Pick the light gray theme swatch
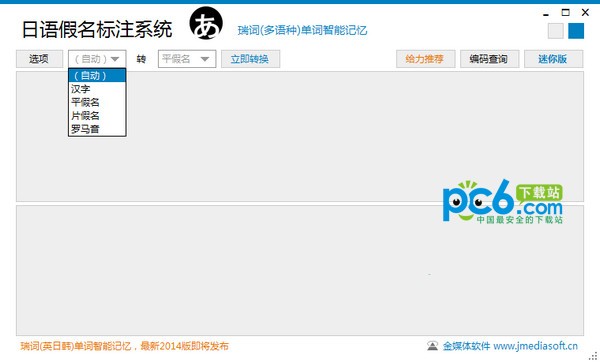600x363 pixels. [556, 31]
